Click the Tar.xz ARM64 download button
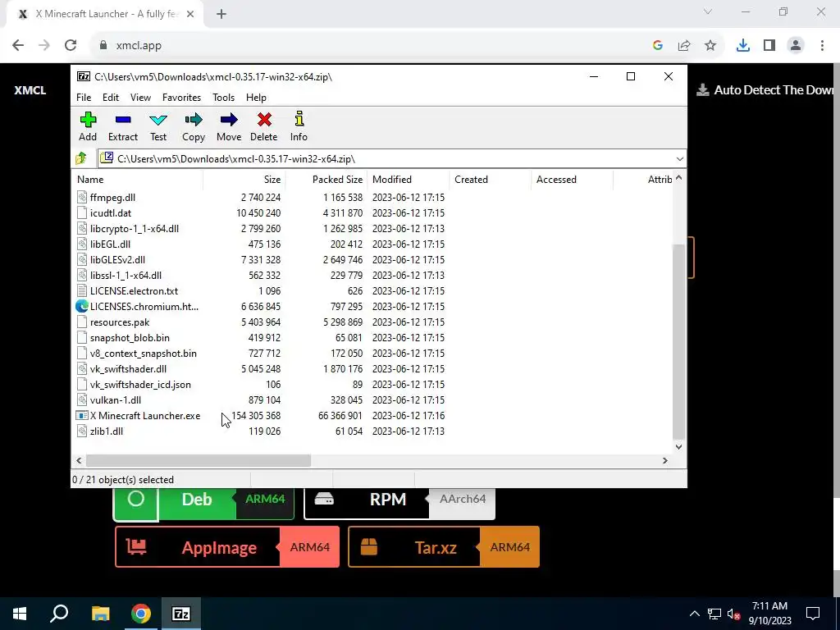 tap(444, 547)
